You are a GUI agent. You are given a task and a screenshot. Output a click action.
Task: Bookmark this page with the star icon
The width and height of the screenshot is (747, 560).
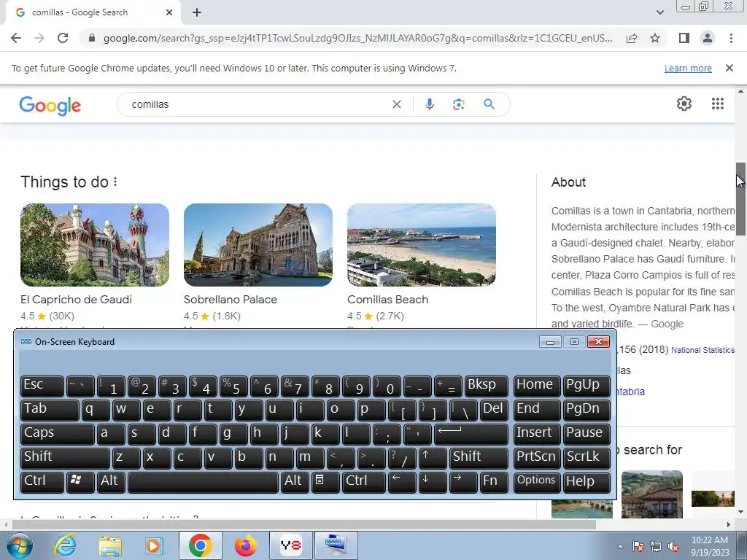click(655, 38)
